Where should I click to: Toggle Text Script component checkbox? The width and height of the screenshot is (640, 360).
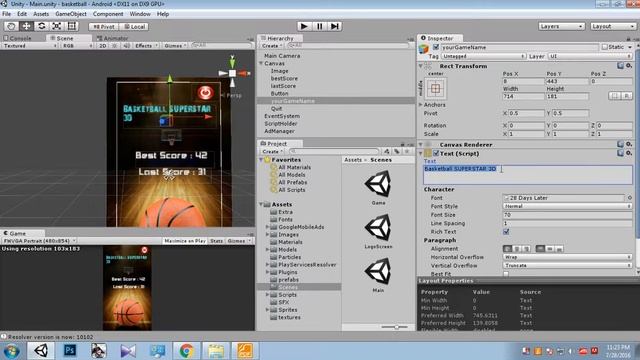pyautogui.click(x=436, y=153)
